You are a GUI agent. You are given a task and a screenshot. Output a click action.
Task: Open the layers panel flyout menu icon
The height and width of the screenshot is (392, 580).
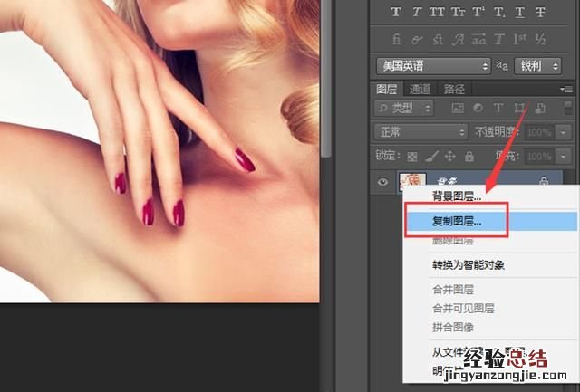coord(566,89)
